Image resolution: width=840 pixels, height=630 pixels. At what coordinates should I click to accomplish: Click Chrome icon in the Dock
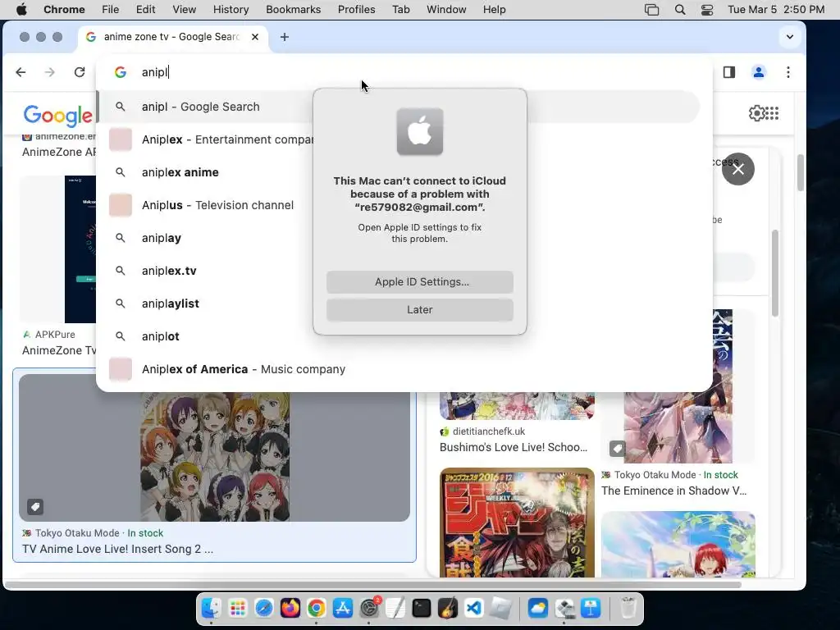[316, 609]
